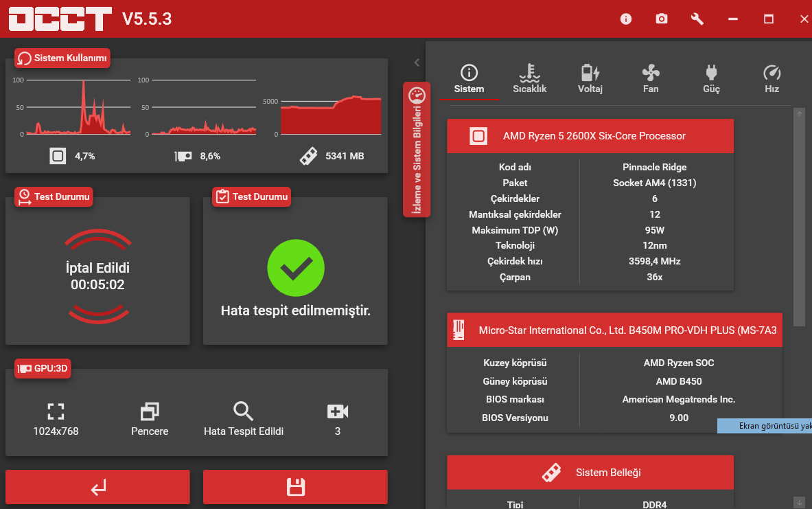
Task: Click the Test Durumu clipboard result label
Action: 252,197
